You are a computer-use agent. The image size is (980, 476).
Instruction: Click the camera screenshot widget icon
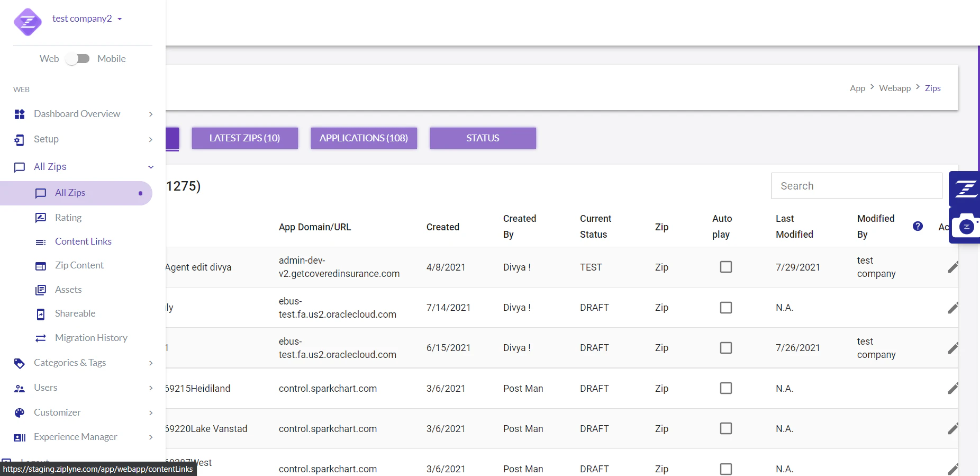966,226
